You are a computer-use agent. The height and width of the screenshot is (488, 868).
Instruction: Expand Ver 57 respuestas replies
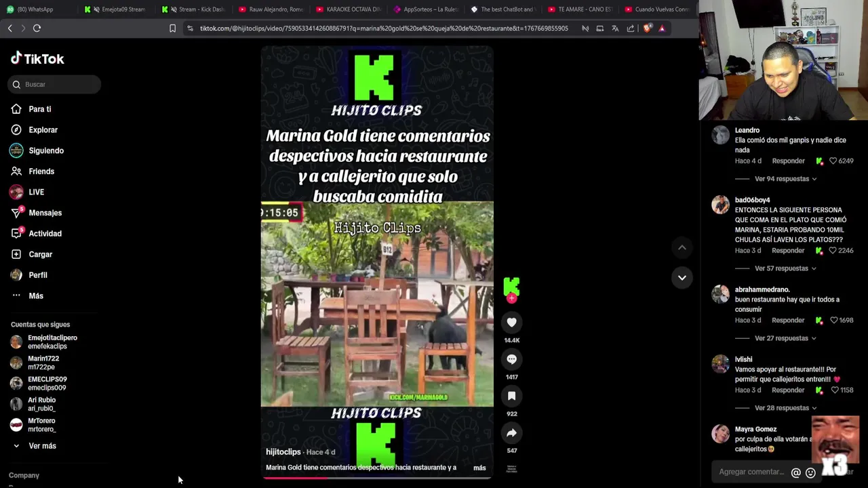point(785,268)
